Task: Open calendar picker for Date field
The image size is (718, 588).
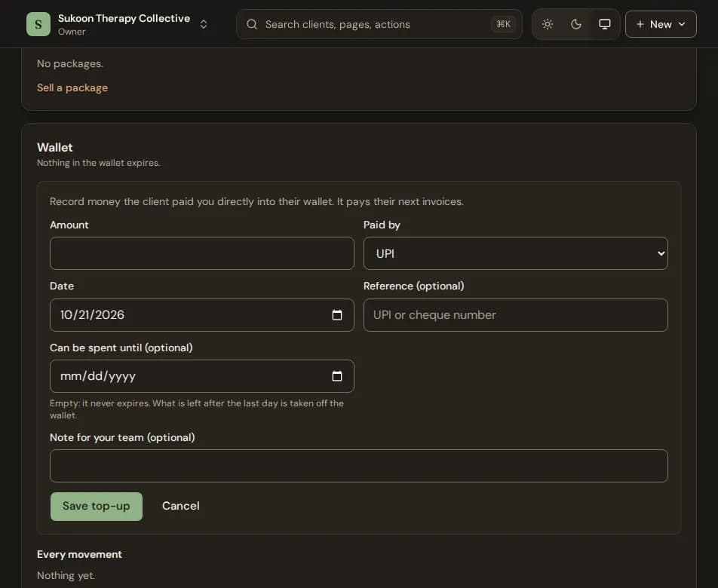Action: point(337,315)
